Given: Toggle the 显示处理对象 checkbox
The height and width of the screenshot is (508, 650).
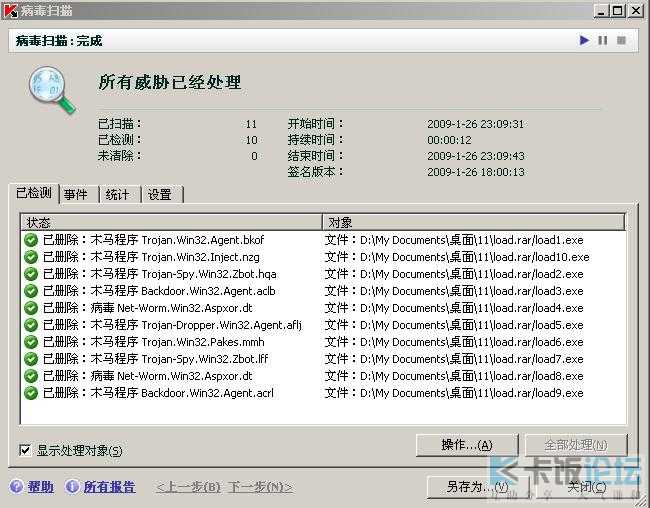Looking at the screenshot, I should tap(25, 450).
